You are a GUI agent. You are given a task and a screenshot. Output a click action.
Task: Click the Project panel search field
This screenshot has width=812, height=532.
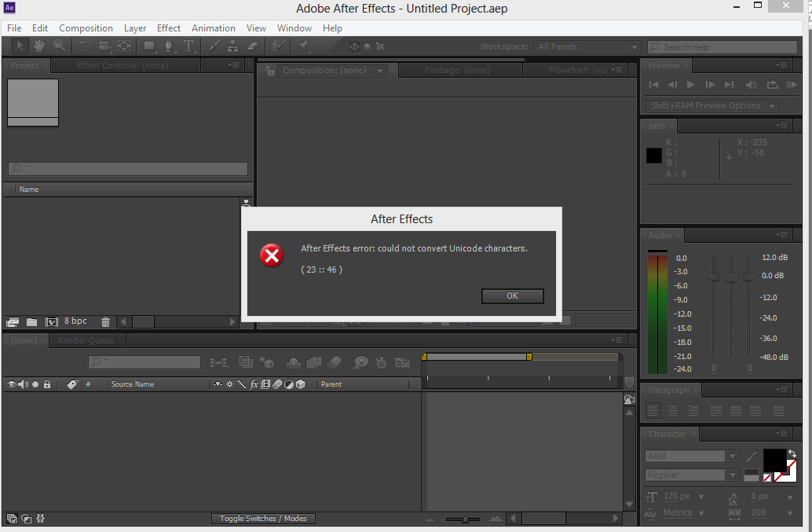(x=128, y=168)
